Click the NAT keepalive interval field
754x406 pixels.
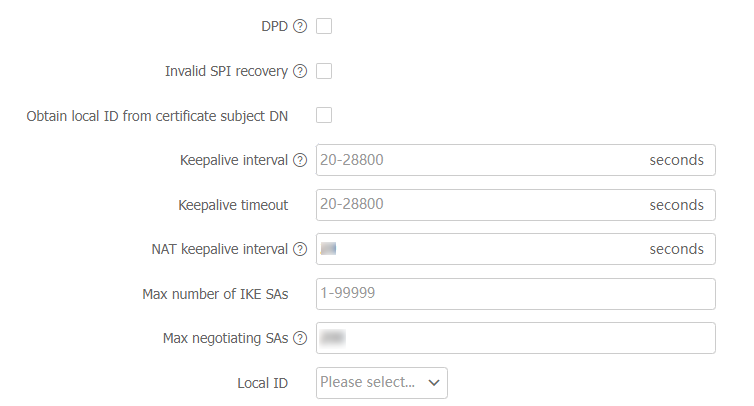pos(480,249)
